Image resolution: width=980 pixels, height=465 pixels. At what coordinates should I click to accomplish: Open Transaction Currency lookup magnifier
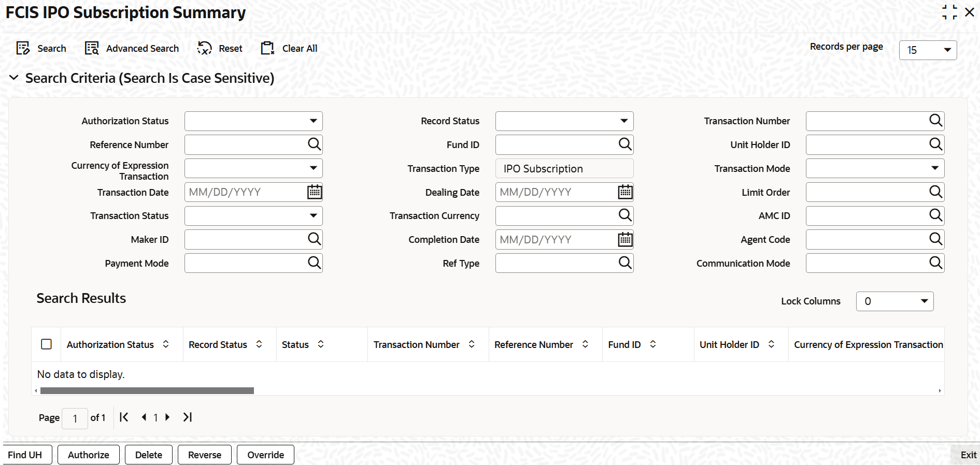[625, 215]
